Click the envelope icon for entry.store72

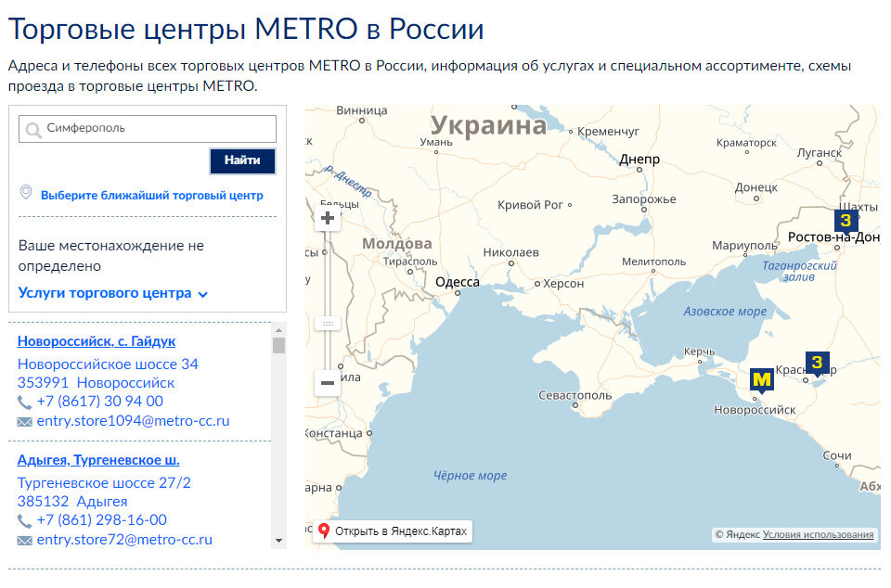tap(24, 541)
